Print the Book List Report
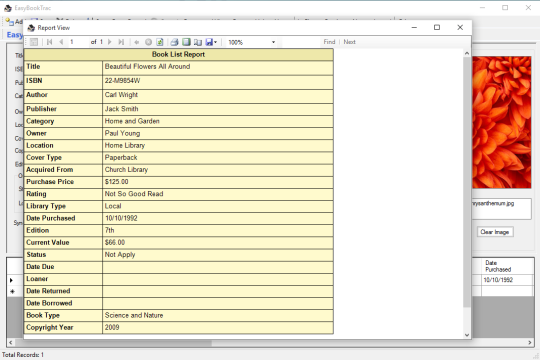Viewport: 540px width, 360px height. point(175,42)
